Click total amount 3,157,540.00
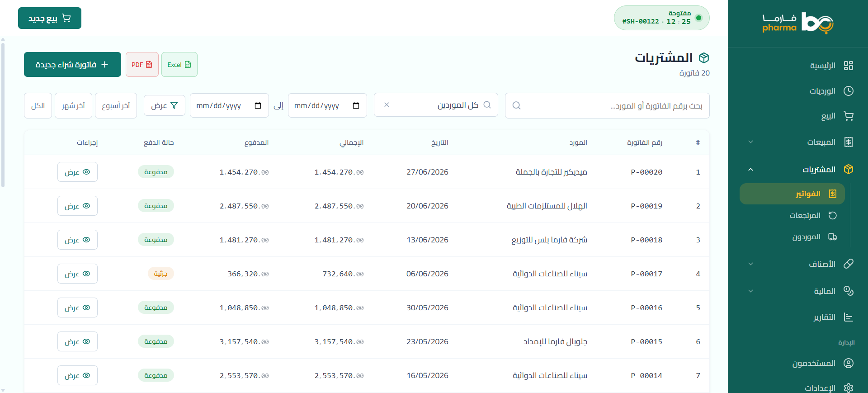Screen dimensions: 868x393 click(339, 341)
